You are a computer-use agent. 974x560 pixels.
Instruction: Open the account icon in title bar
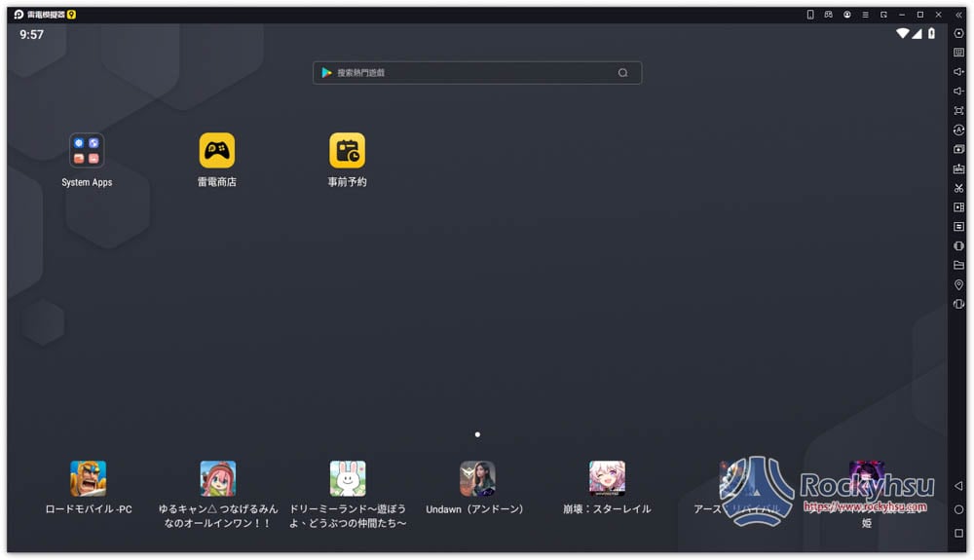pos(846,15)
